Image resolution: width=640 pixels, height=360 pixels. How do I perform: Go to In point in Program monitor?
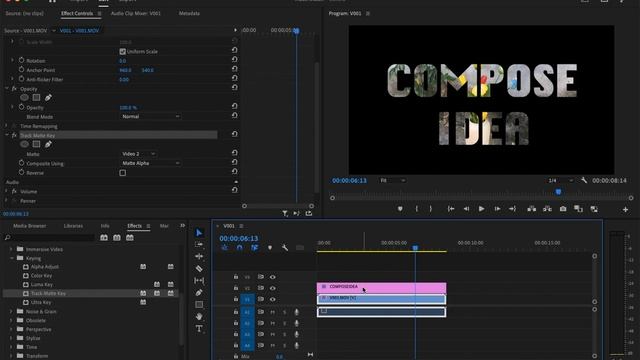451,209
